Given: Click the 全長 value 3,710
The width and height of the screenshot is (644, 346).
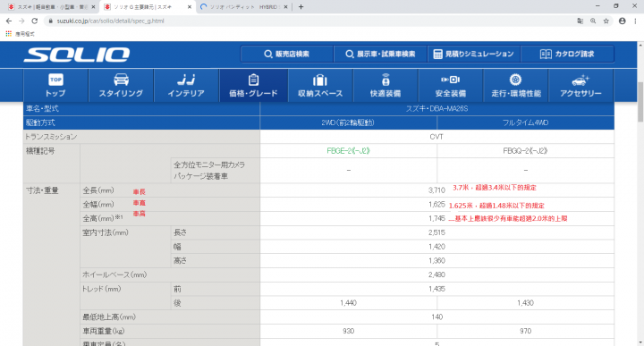Looking at the screenshot, I should pyautogui.click(x=436, y=190).
